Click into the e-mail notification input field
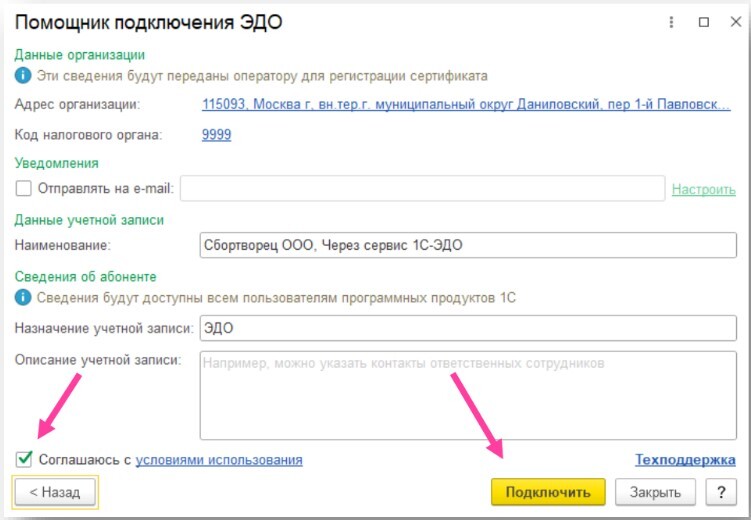The image size is (751, 520). click(422, 188)
